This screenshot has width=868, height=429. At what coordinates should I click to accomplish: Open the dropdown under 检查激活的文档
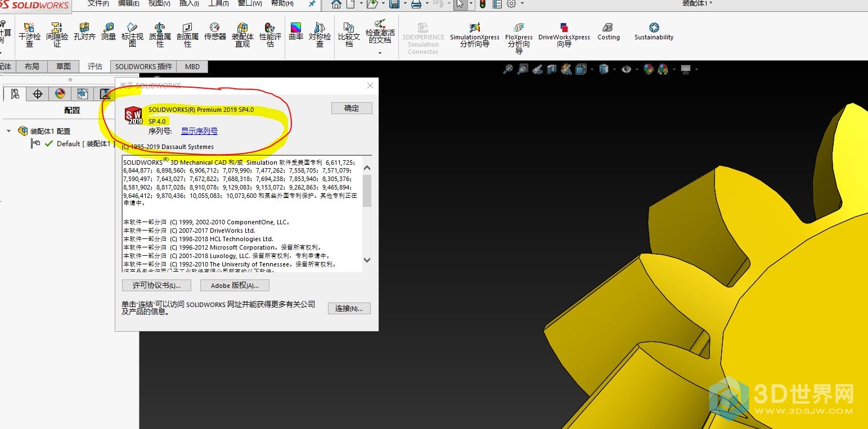click(x=380, y=53)
